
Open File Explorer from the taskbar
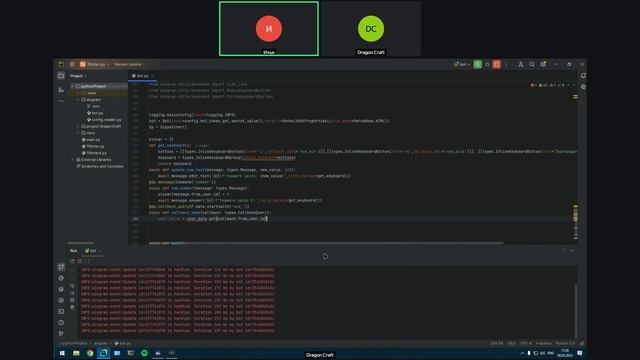[x=76, y=353]
